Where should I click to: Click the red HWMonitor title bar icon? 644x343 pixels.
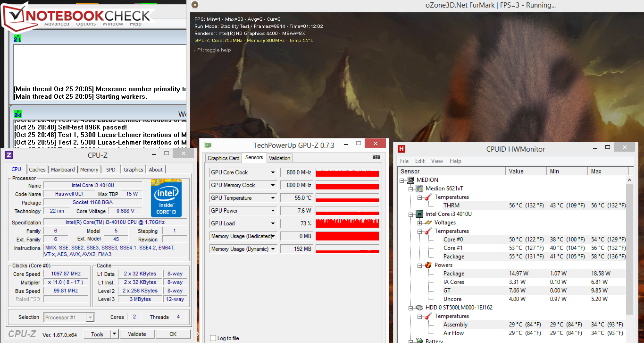point(401,149)
